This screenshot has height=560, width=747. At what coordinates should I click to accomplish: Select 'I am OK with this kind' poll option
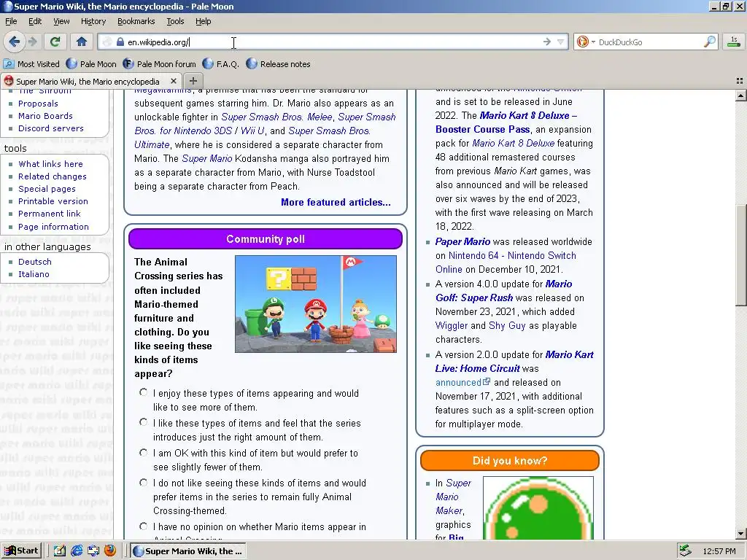point(144,452)
